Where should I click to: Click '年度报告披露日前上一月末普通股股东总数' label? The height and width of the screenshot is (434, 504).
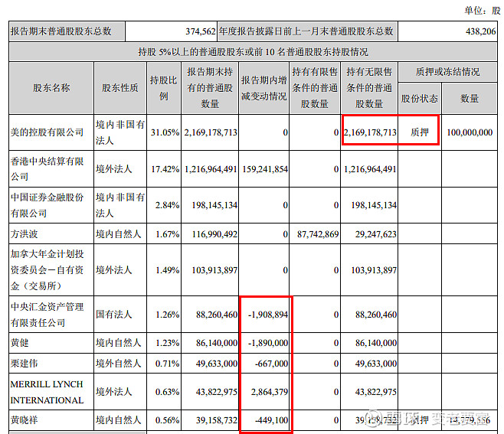pos(306,31)
